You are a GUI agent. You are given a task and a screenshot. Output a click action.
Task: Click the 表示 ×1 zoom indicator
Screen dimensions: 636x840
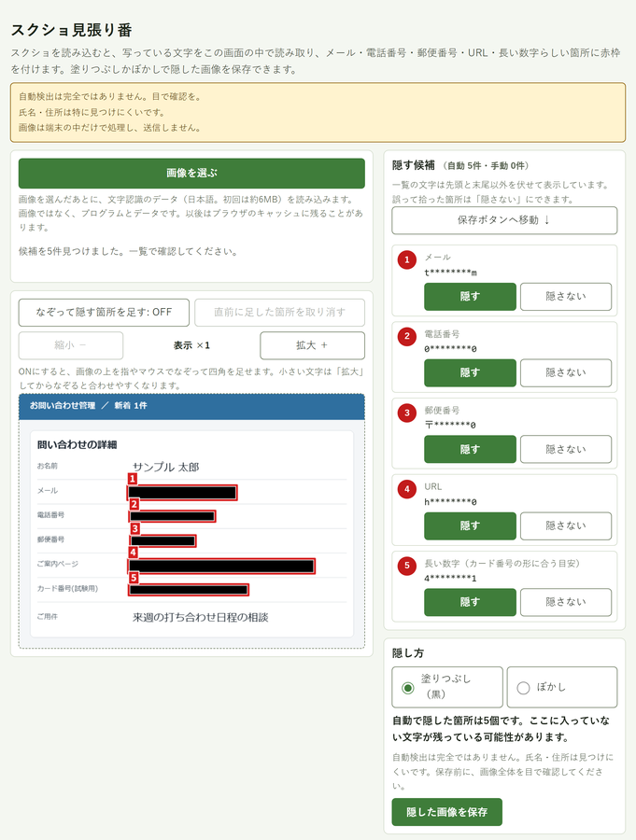click(191, 345)
